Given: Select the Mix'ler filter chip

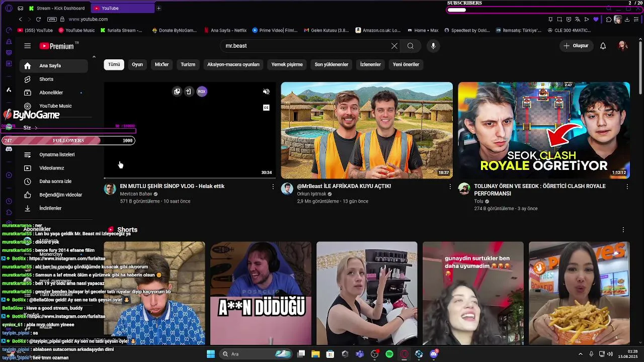Looking at the screenshot, I should click(162, 64).
